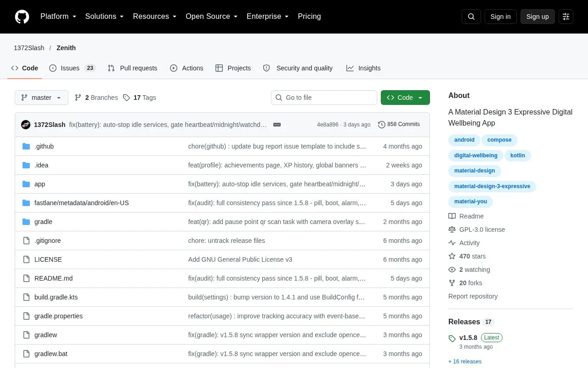Image resolution: width=588 pixels, height=368 pixels.
Task: Click the Sign up button
Action: coord(537,17)
